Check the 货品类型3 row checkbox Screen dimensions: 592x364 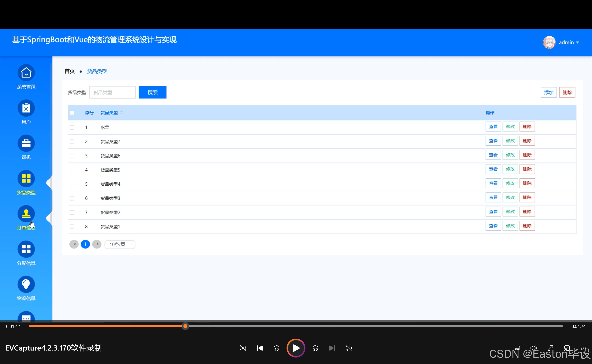(72, 198)
